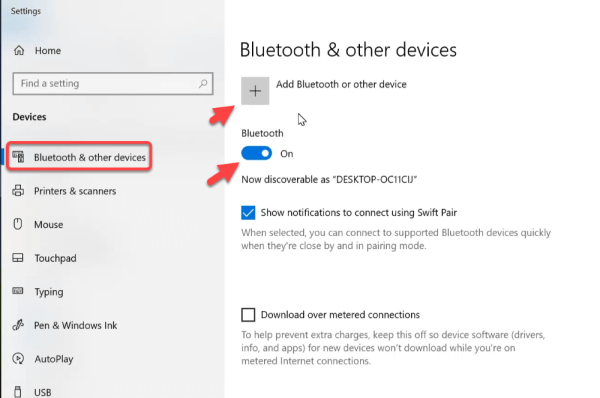Enable Download over metered connections checkbox
This screenshot has height=398, width=600.
[x=248, y=315]
